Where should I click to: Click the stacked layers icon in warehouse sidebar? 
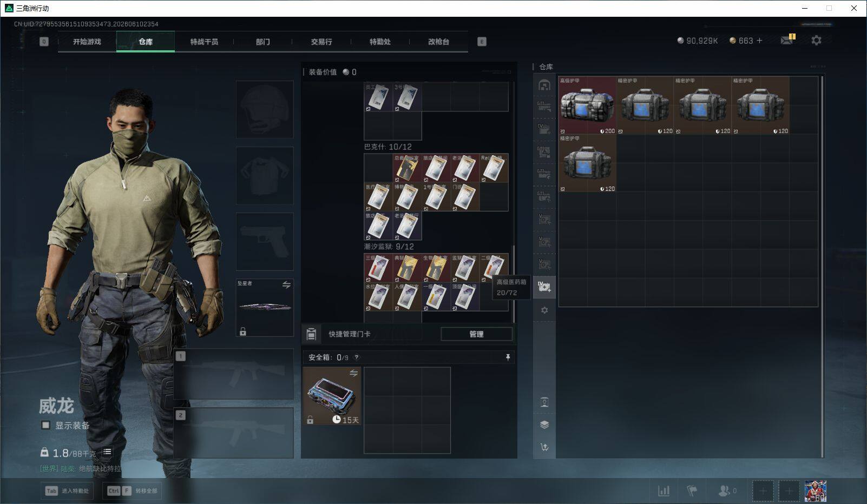544,425
